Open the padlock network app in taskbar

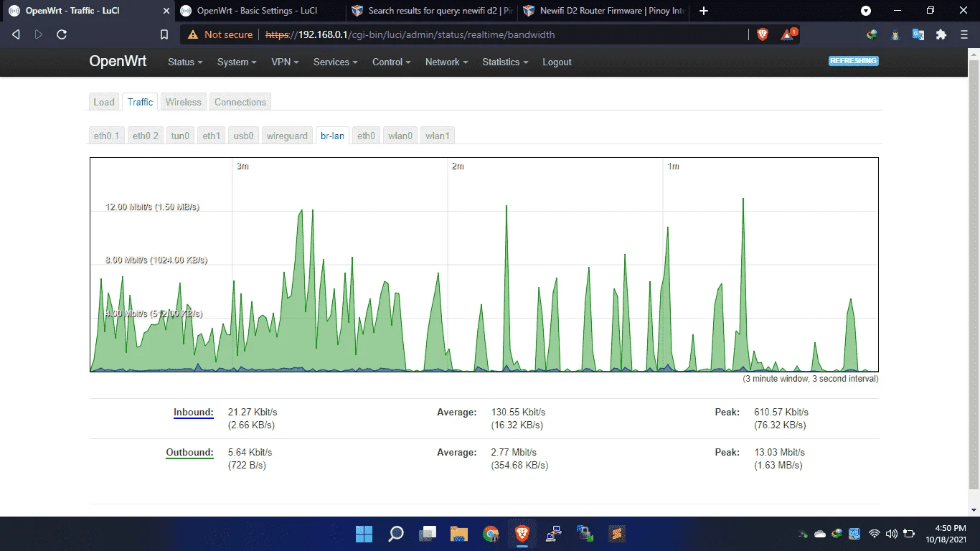[585, 534]
